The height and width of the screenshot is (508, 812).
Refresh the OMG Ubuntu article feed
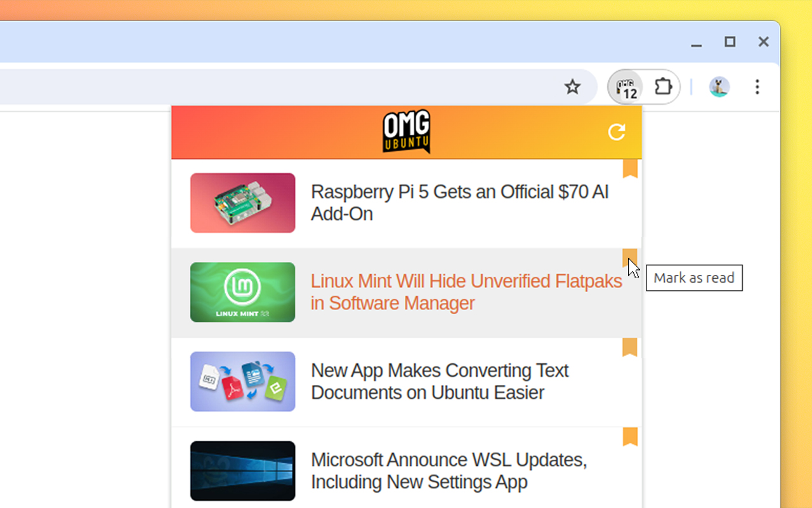616,133
